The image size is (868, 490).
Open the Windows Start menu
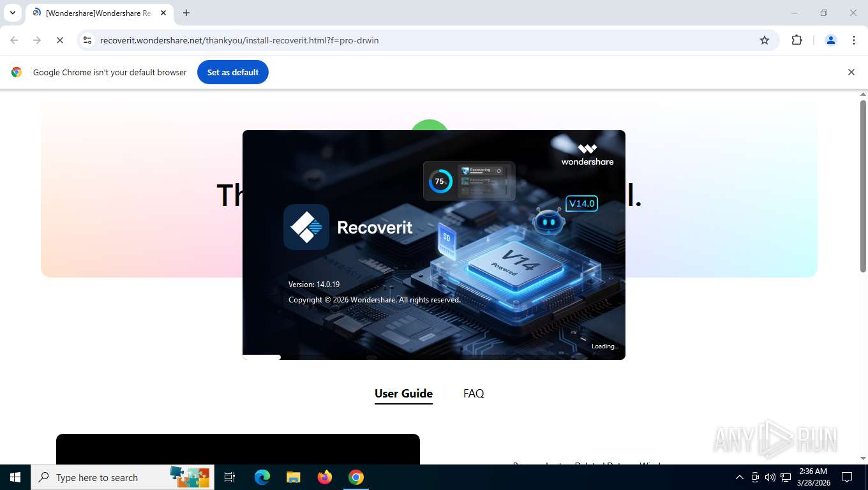15,477
